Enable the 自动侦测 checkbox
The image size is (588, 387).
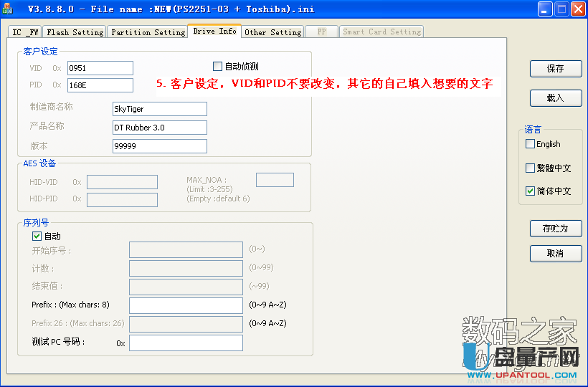tap(218, 67)
